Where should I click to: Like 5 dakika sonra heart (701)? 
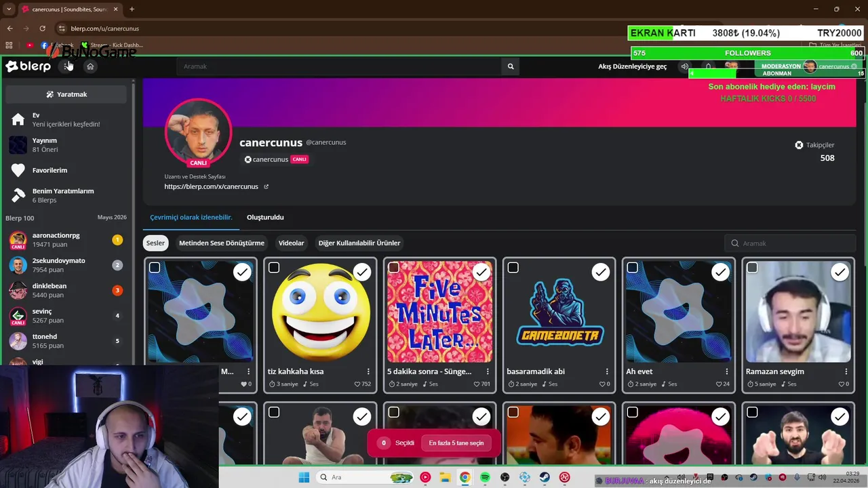tap(477, 384)
